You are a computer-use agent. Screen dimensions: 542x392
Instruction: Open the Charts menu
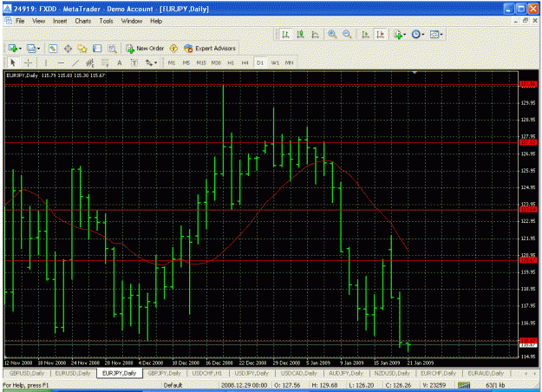tap(83, 21)
